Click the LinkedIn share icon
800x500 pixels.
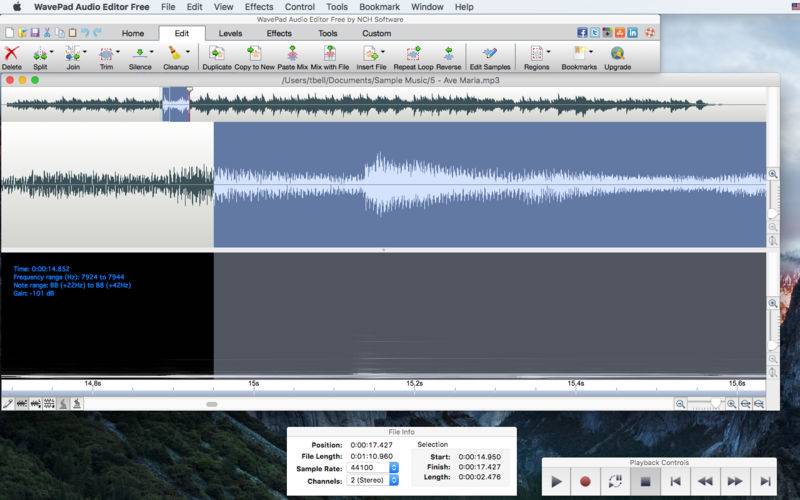point(633,33)
